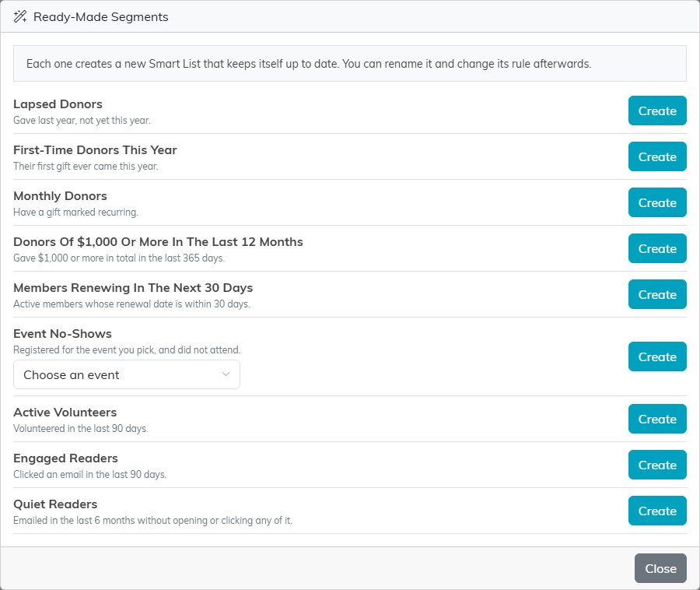Click 'Active members whose renewal date' description
Screen dimensions: 700x590
click(131, 304)
